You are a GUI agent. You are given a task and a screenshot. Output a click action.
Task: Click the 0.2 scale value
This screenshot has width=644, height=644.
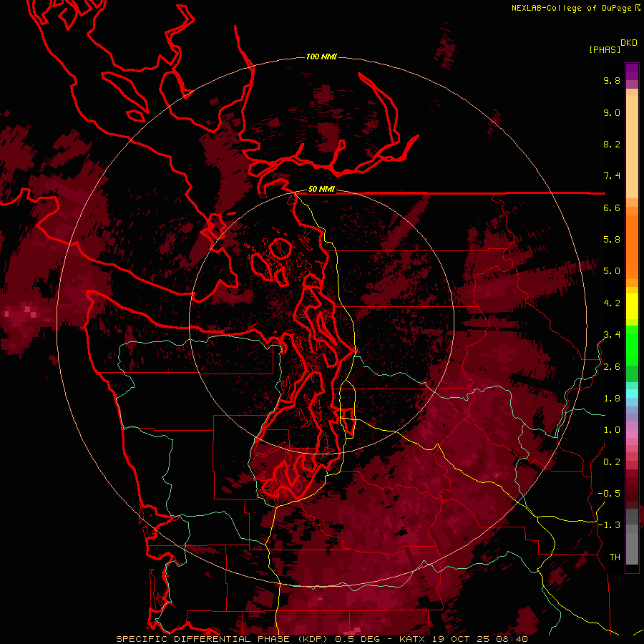(612, 462)
